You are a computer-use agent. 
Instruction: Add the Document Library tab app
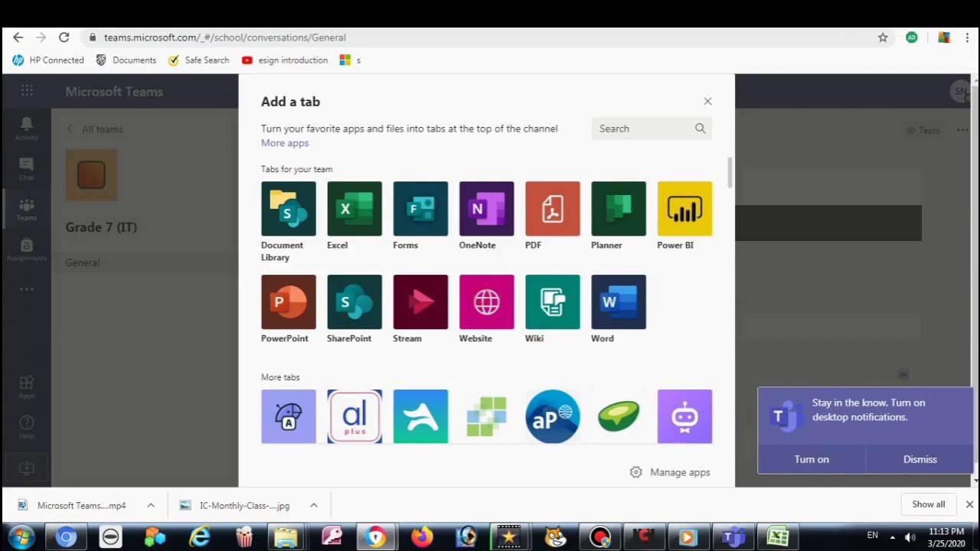pyautogui.click(x=289, y=209)
